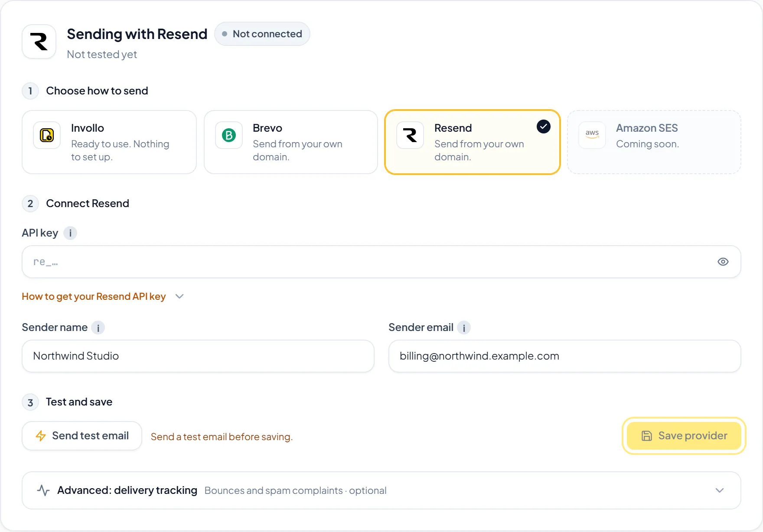The height and width of the screenshot is (532, 763).
Task: Select the Brevo sending option
Action: tap(291, 142)
